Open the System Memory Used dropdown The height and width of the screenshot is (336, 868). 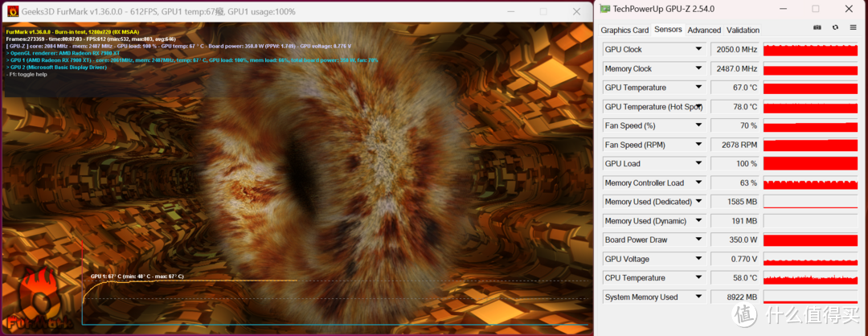click(x=698, y=297)
